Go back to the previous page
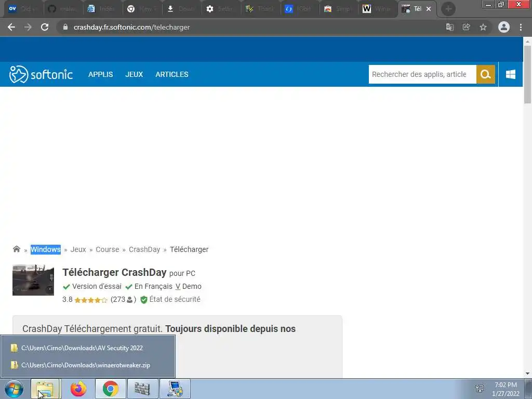Viewport: 532px width, 399px height. 11,27
